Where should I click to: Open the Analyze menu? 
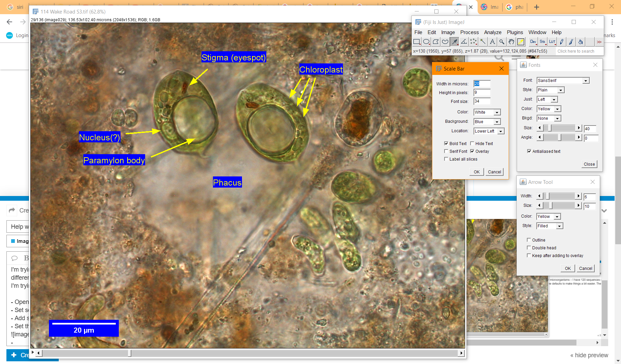492,32
